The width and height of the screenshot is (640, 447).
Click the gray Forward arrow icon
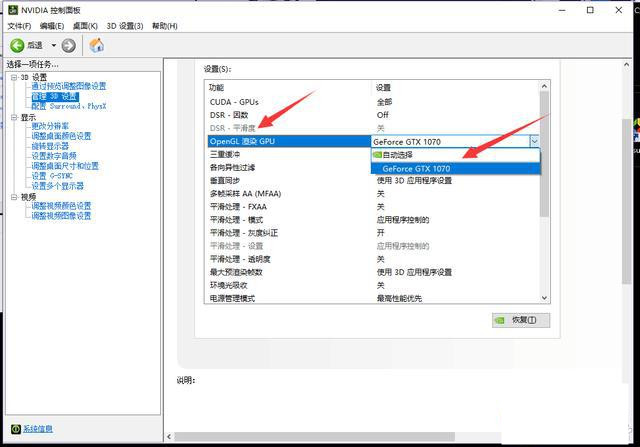(x=69, y=45)
